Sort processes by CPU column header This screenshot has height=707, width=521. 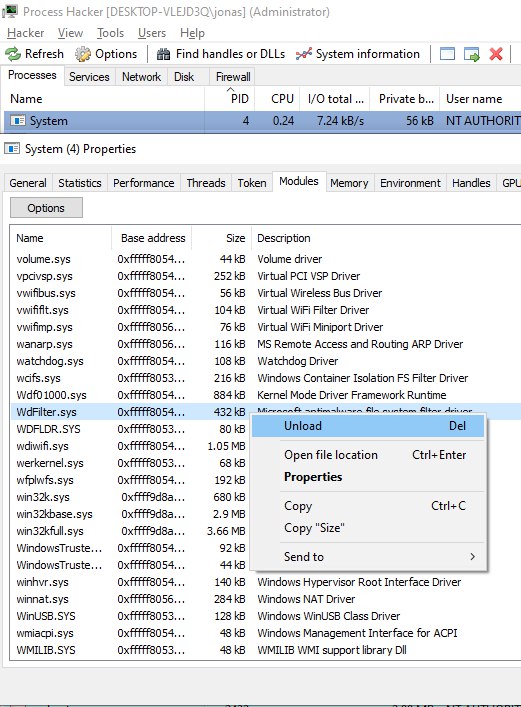[278, 99]
